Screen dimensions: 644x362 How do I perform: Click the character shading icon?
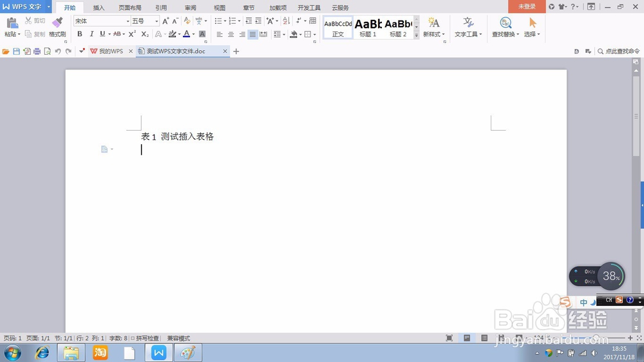click(x=202, y=34)
